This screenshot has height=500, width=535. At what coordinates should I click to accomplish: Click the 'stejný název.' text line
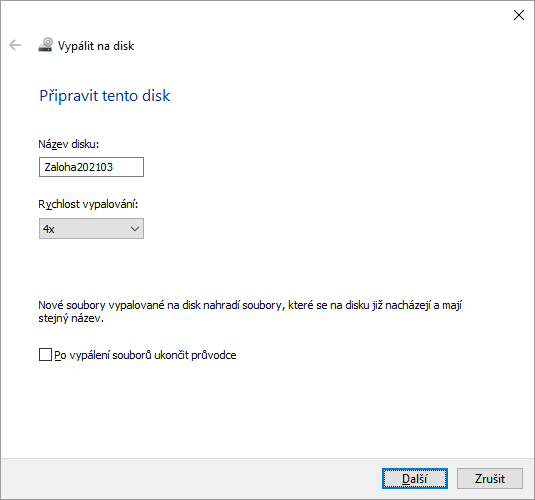(x=71, y=318)
